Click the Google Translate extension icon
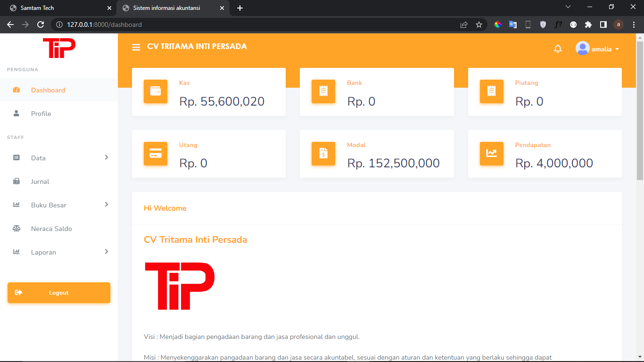644x362 pixels. (513, 25)
